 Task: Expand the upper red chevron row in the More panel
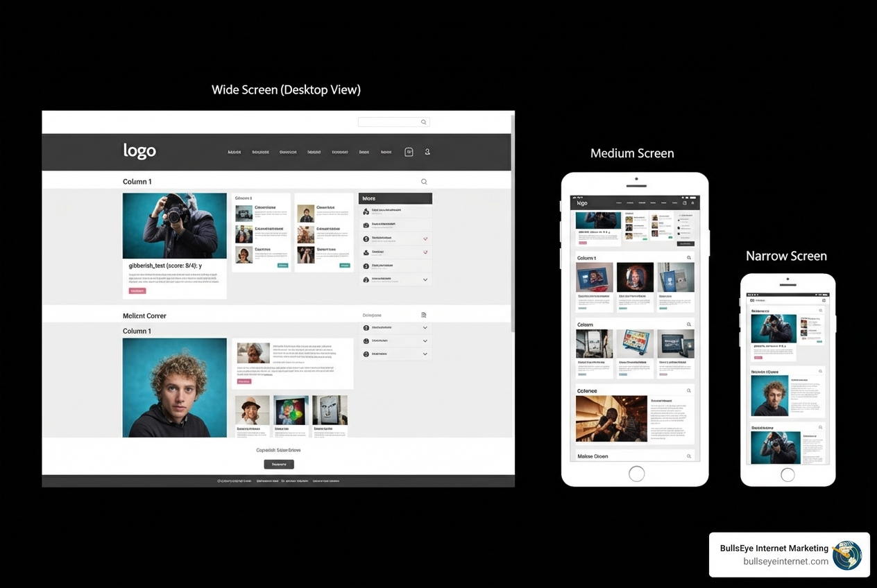(x=395, y=239)
